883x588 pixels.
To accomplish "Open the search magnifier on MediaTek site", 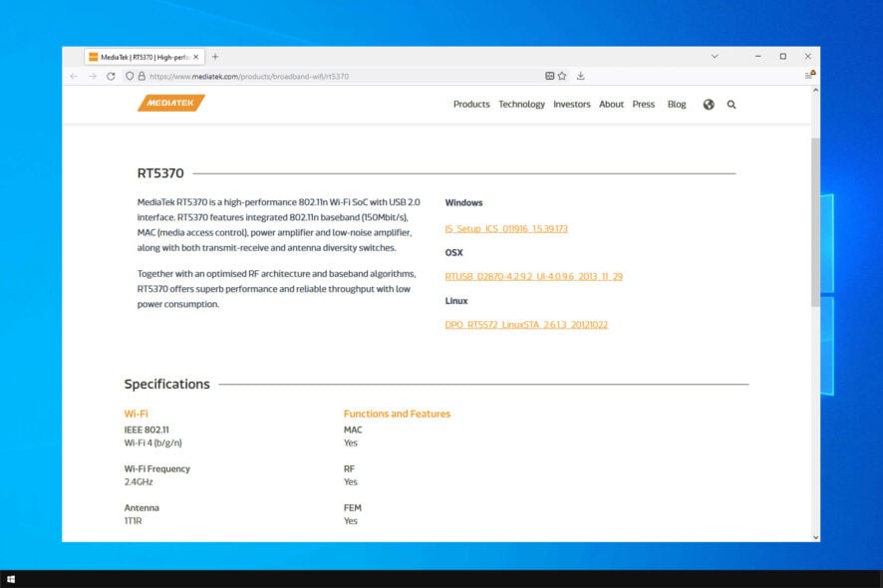I will point(732,104).
